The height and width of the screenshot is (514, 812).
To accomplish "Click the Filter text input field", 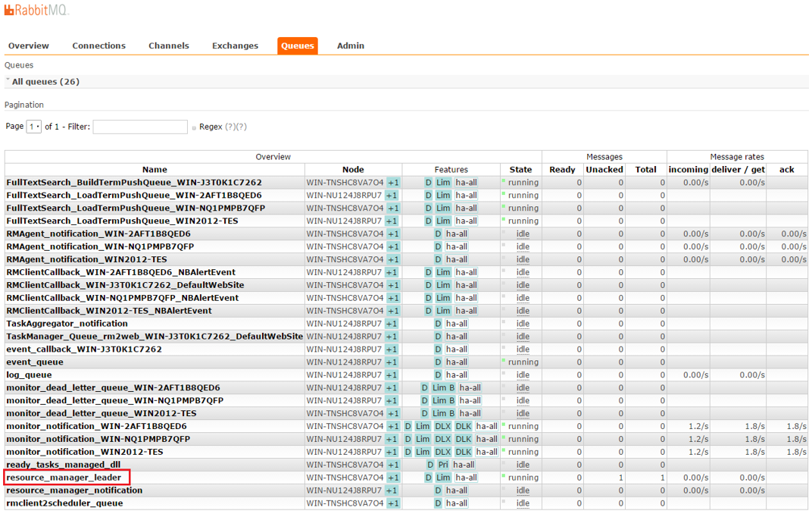I will click(x=140, y=127).
